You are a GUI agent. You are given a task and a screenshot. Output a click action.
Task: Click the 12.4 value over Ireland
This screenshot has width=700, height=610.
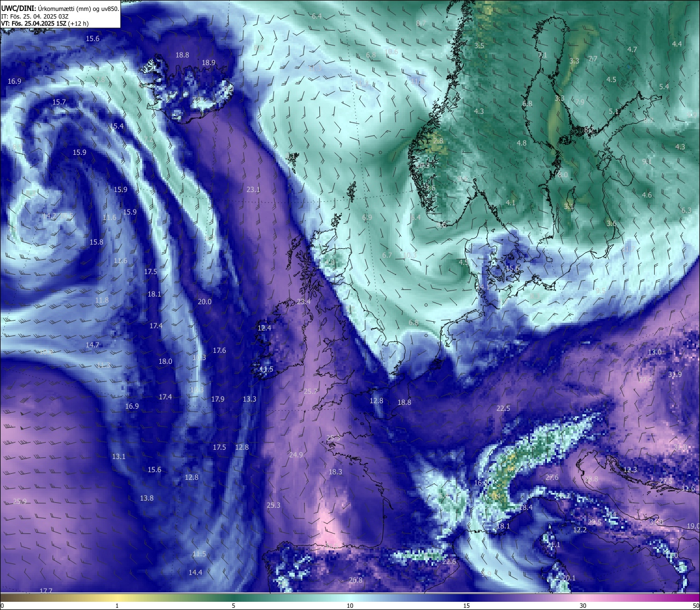pyautogui.click(x=264, y=328)
